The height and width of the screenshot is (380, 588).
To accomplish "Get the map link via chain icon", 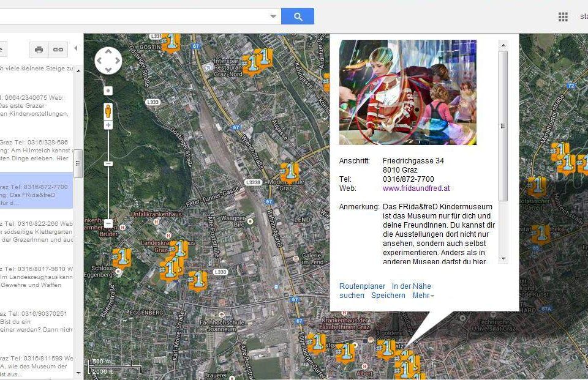I will [x=58, y=49].
